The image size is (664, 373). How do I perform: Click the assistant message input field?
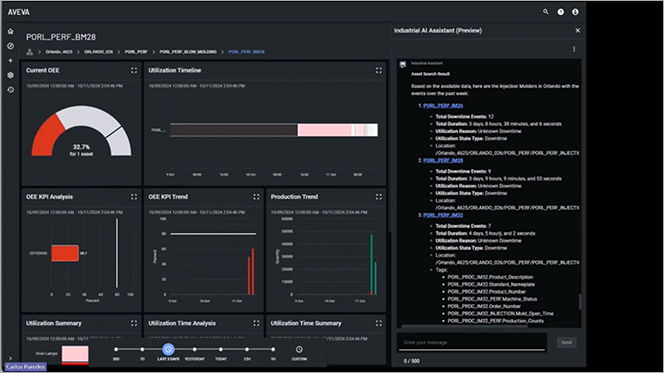point(471,342)
